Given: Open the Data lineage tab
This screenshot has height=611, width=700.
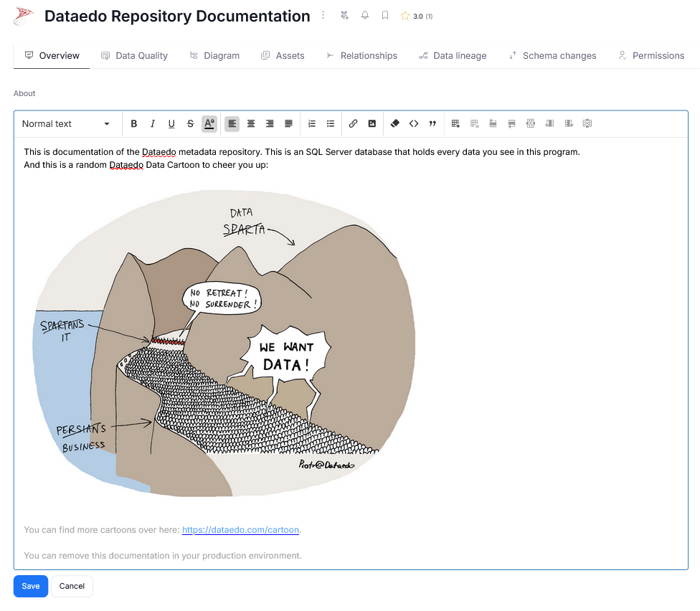Looking at the screenshot, I should click(x=453, y=56).
